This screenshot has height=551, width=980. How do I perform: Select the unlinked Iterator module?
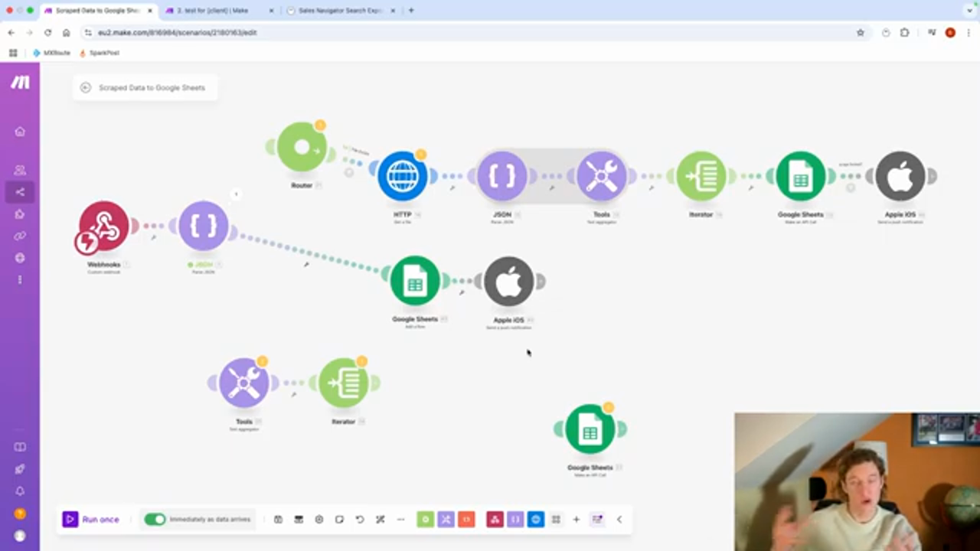344,383
